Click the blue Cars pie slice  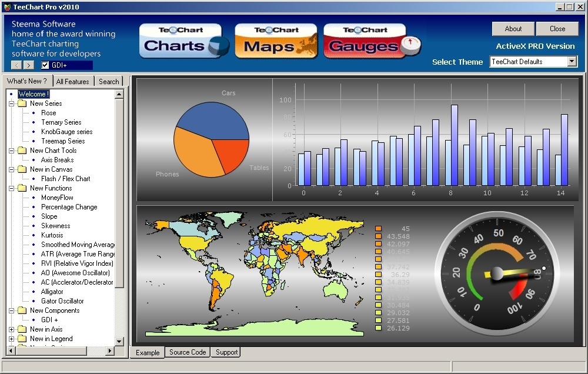pos(214,119)
